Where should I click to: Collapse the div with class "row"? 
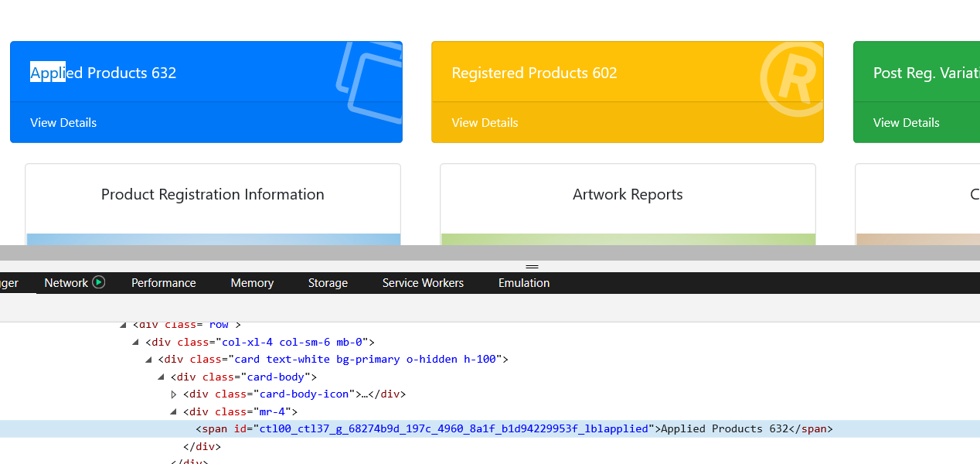coord(123,324)
